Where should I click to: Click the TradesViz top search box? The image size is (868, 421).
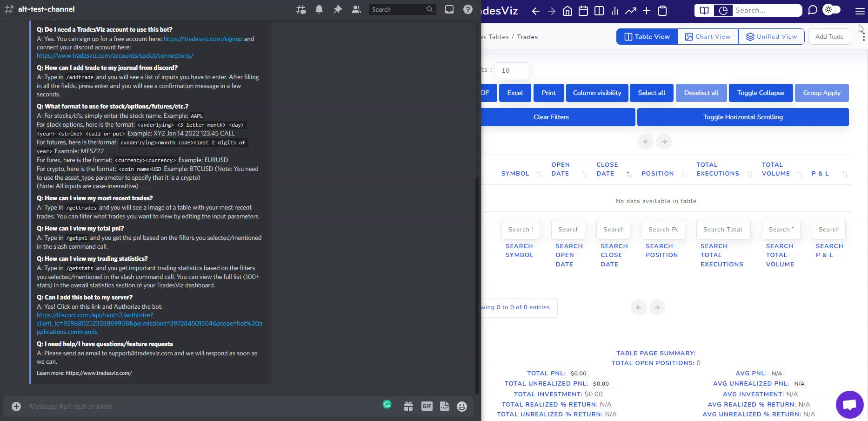coord(767,10)
